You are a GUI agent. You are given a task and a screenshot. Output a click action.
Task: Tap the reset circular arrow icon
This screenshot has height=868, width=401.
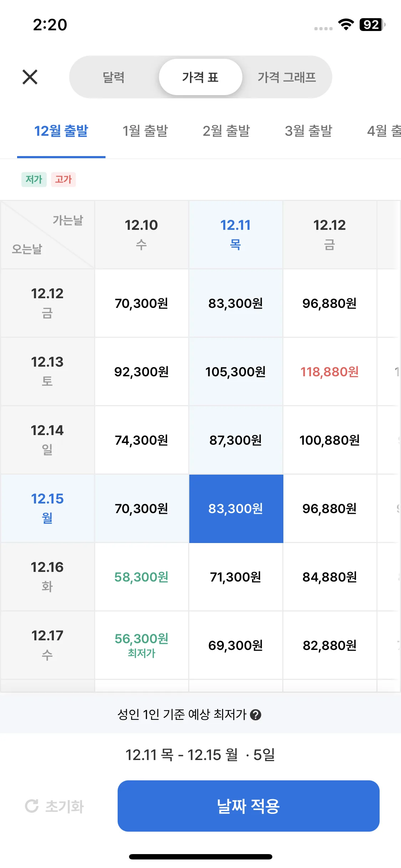pyautogui.click(x=32, y=806)
